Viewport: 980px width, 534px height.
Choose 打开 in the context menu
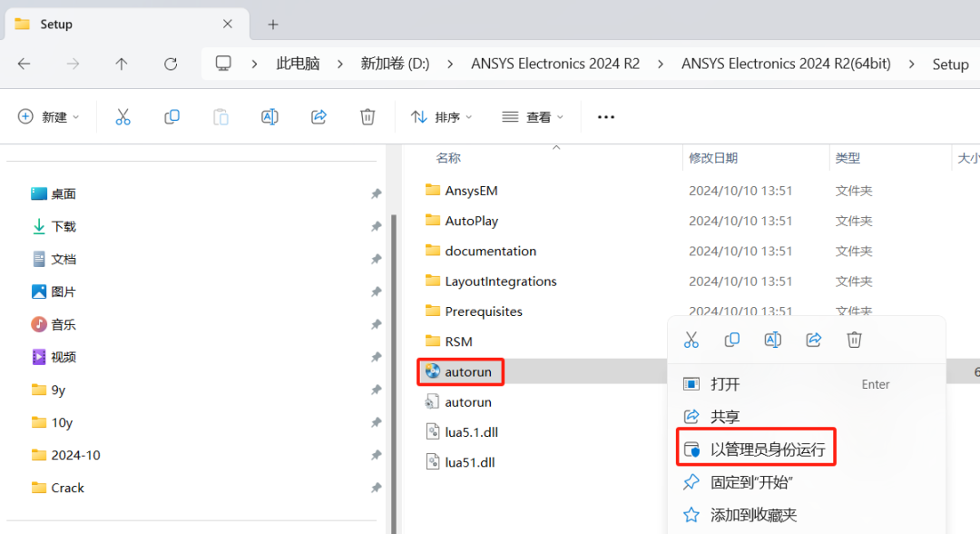click(807, 384)
